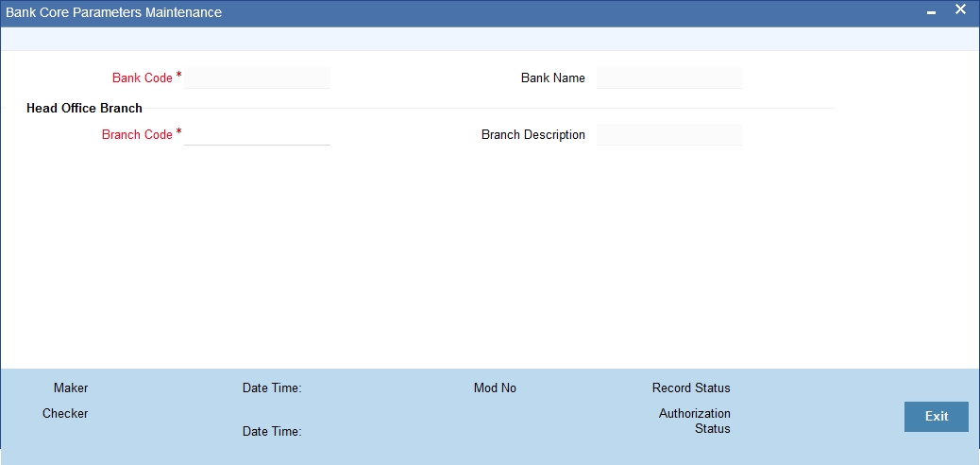Screen dimensions: 980x465
Task: Focus the Bank Name text box
Action: 669,77
